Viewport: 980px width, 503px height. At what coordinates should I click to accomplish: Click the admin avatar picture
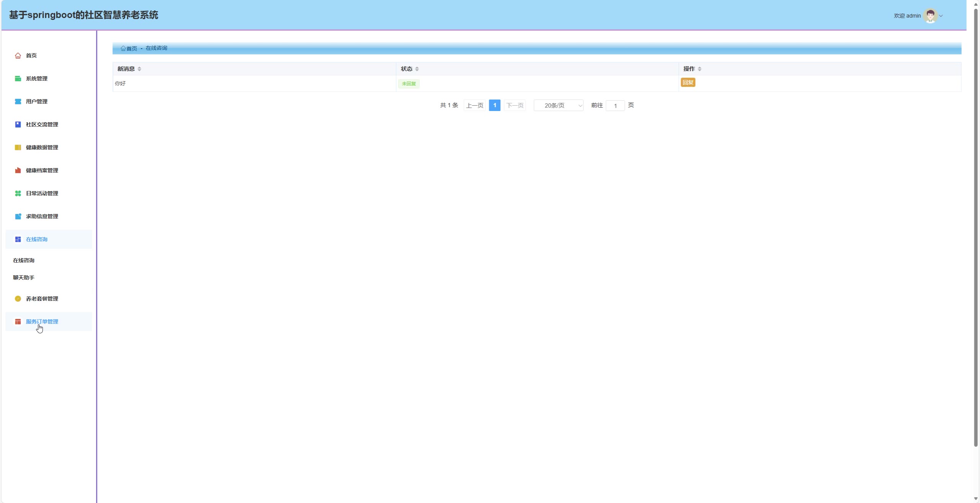(930, 16)
